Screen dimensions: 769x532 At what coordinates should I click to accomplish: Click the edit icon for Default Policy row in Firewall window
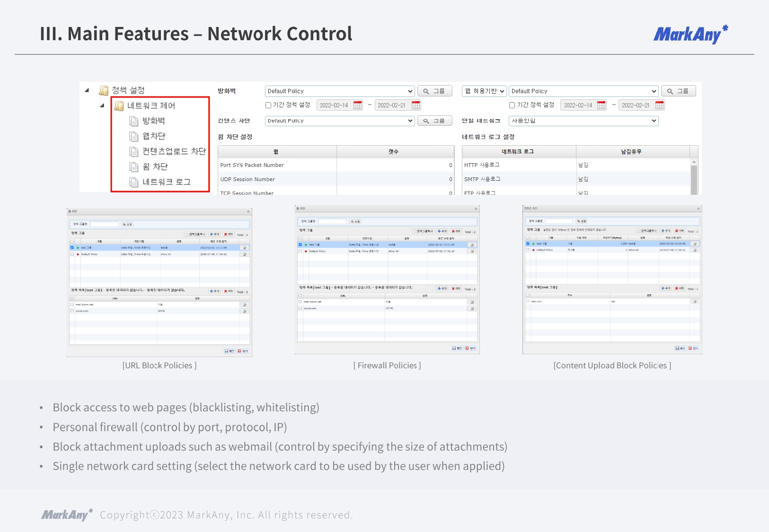point(472,251)
